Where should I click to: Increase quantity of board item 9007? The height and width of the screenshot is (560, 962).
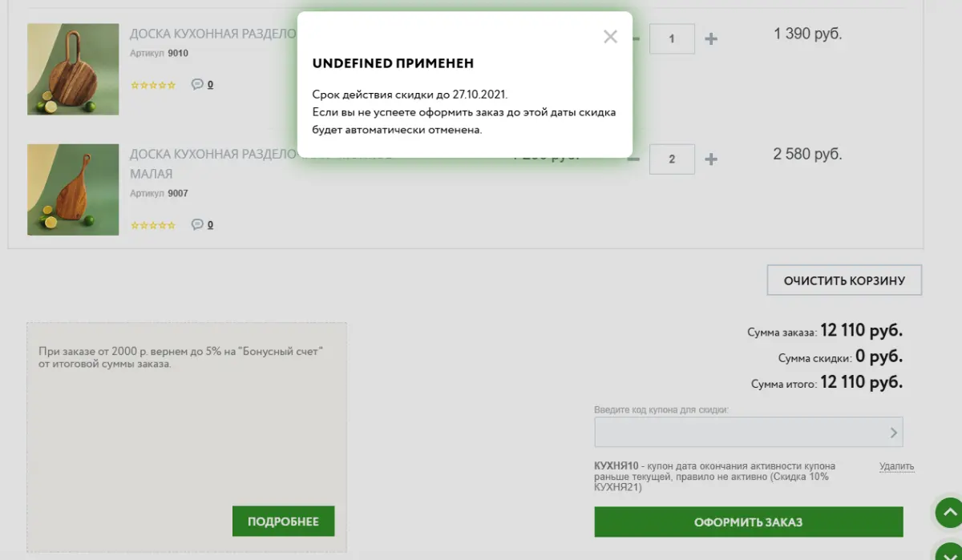pyautogui.click(x=710, y=159)
